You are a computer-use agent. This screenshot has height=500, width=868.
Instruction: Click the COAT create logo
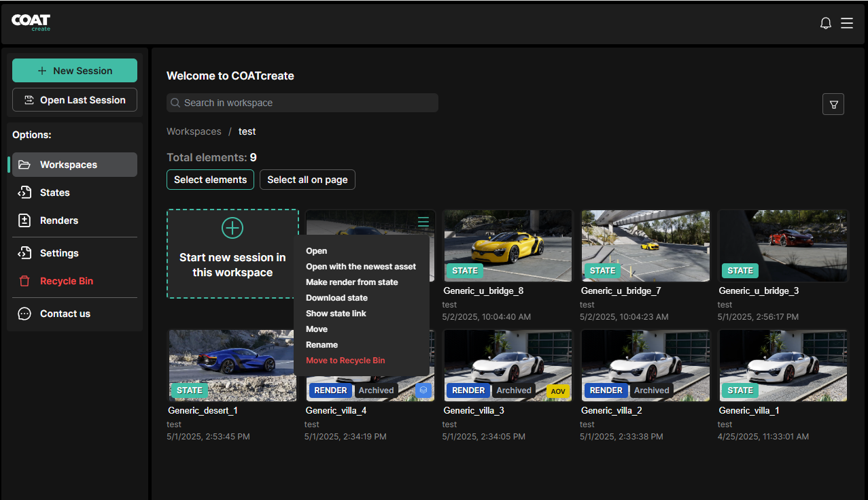[31, 23]
